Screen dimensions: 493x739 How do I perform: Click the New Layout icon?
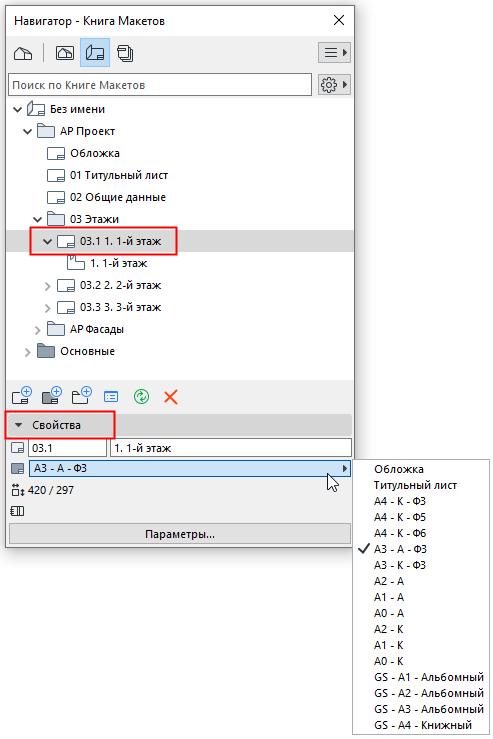pos(22,396)
